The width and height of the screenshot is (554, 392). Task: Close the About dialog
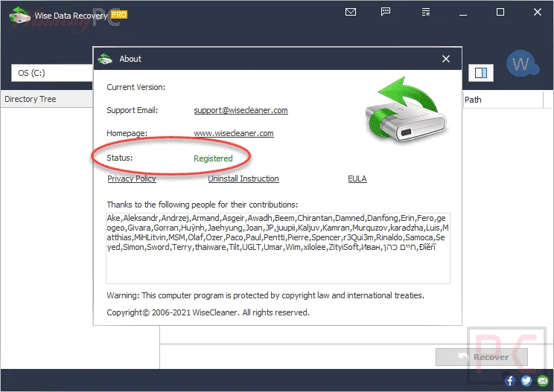446,59
